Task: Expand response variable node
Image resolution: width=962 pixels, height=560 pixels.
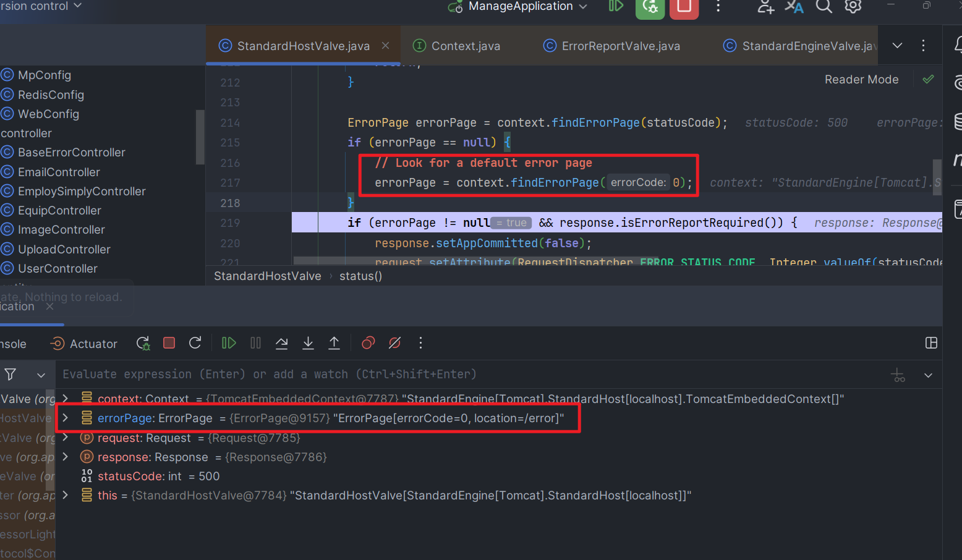Action: (x=66, y=457)
